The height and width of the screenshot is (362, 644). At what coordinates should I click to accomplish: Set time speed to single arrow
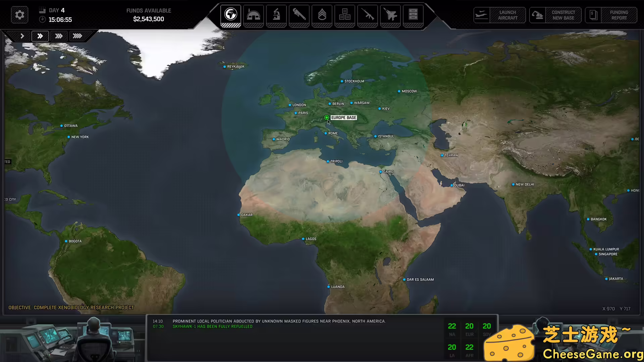22,36
